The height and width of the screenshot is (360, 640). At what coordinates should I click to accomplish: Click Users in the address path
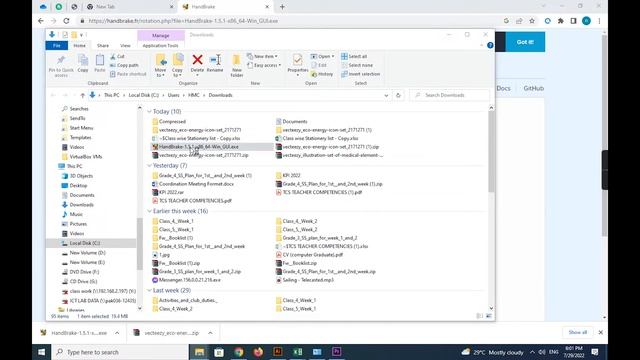173,95
